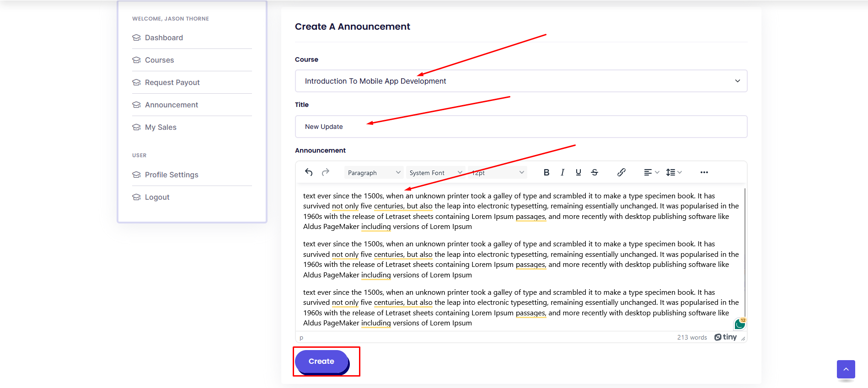868x388 pixels.
Task: Click the undo arrow in editor toolbar
Action: [309, 172]
